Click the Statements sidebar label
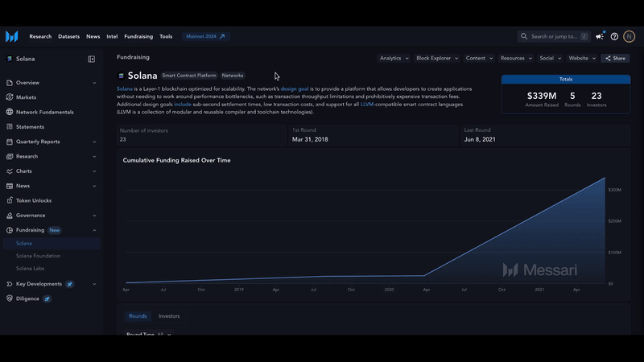This screenshot has height=362, width=644. pyautogui.click(x=30, y=127)
